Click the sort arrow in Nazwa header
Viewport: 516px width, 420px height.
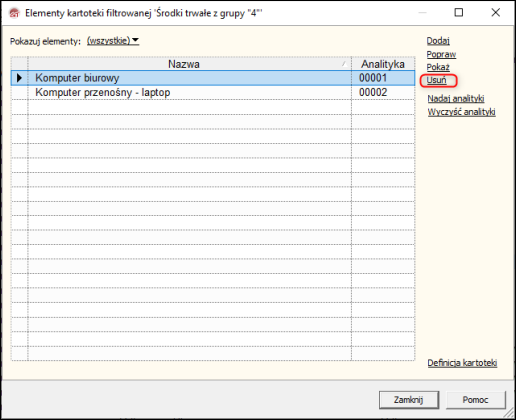[x=344, y=64]
